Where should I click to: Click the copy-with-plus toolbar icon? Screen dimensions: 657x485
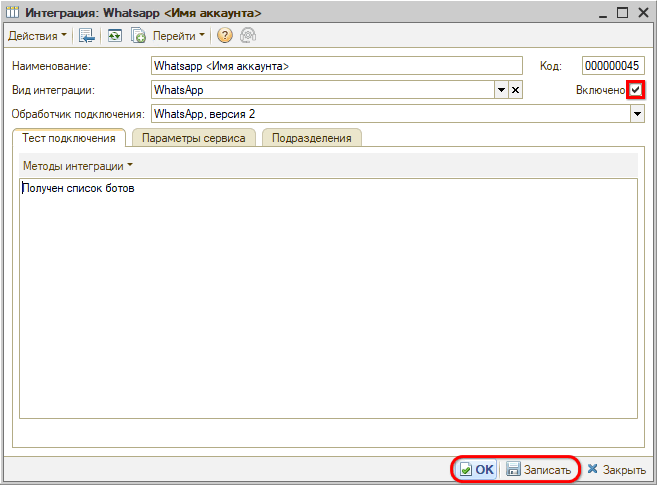(x=138, y=36)
